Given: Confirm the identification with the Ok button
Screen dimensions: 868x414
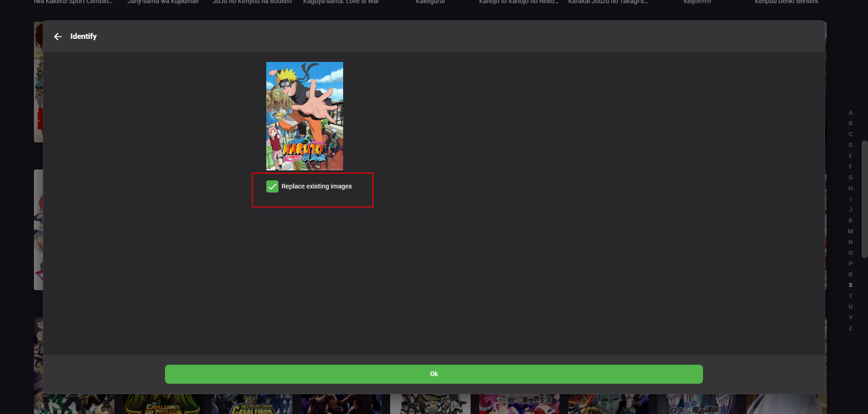Looking at the screenshot, I should [434, 374].
